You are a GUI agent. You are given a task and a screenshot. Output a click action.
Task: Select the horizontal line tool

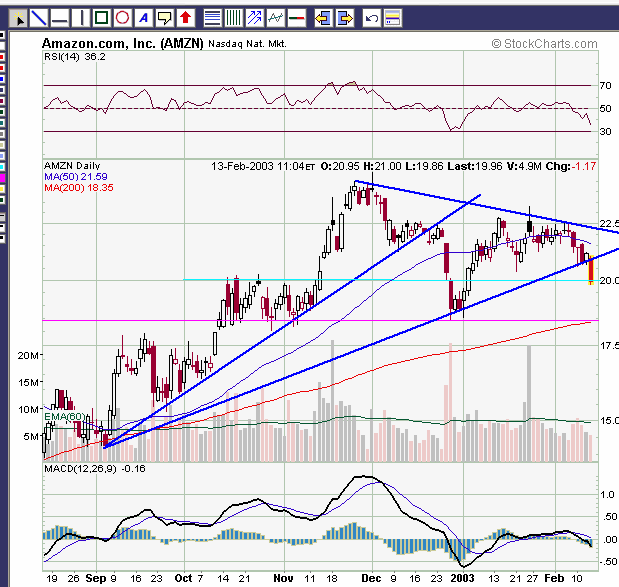tap(60, 18)
